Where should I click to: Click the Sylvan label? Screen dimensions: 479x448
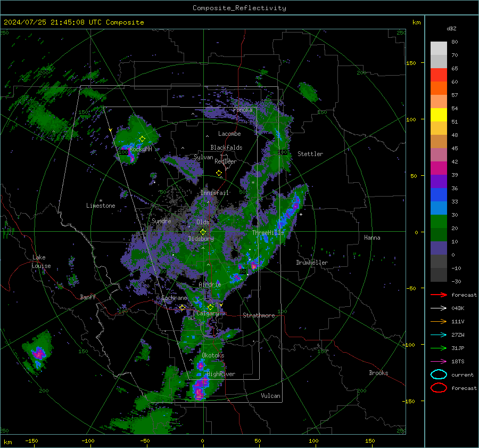click(x=203, y=158)
